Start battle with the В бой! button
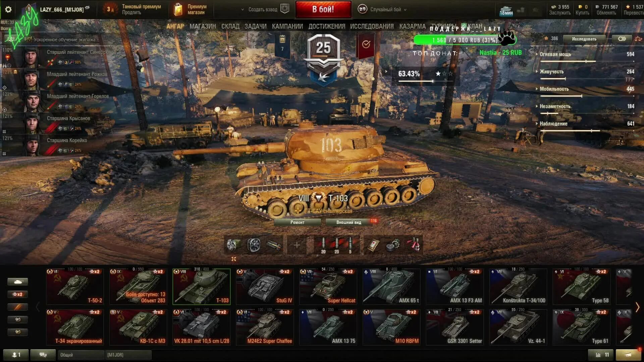 (323, 9)
